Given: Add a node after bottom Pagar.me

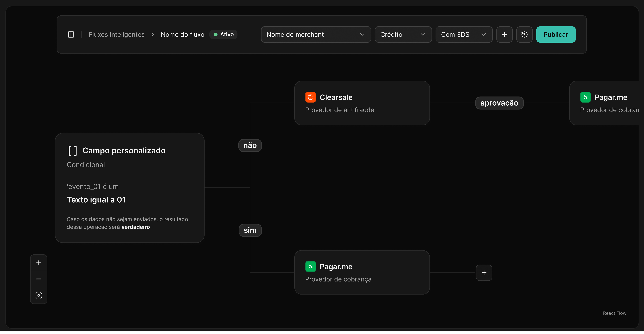Looking at the screenshot, I should click(484, 273).
